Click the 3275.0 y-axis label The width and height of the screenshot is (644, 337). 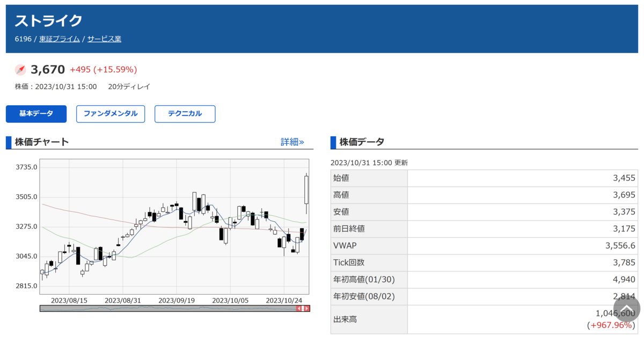click(x=26, y=226)
